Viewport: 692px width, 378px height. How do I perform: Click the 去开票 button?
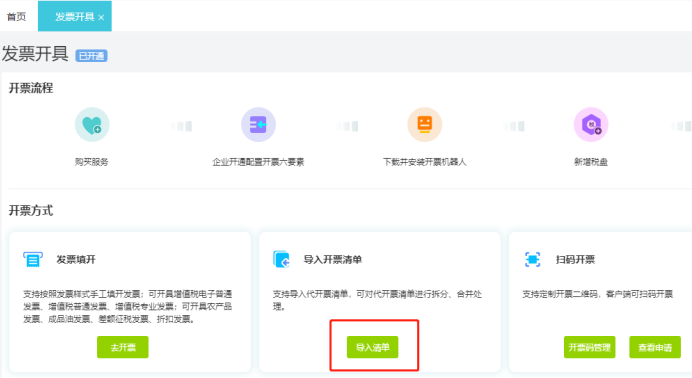point(123,347)
